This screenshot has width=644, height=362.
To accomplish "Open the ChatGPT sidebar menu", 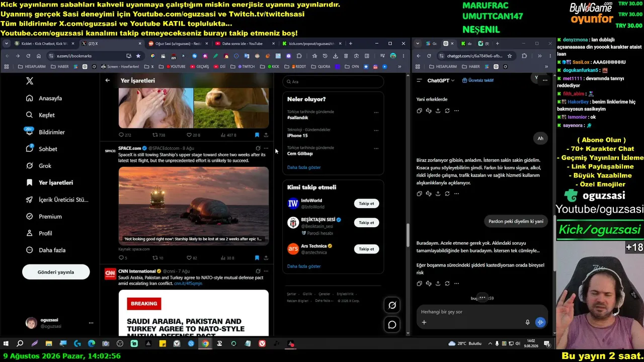I will pyautogui.click(x=419, y=80).
